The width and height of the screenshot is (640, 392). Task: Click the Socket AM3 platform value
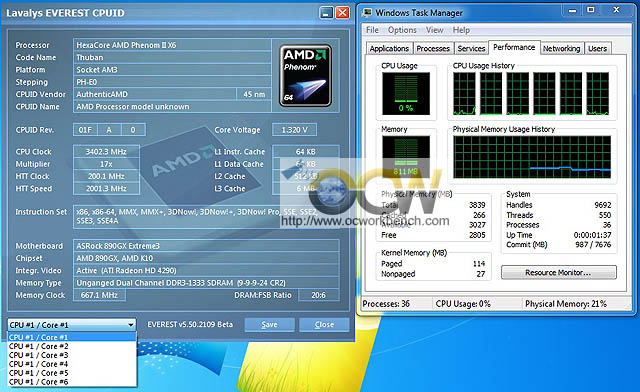(x=172, y=70)
